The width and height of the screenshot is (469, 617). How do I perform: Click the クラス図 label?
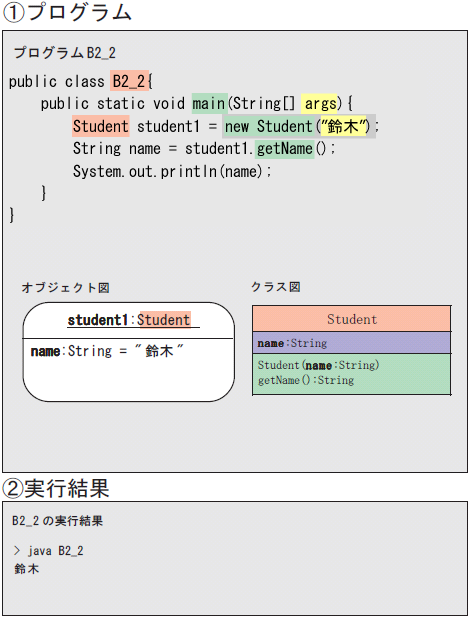pyautogui.click(x=276, y=287)
